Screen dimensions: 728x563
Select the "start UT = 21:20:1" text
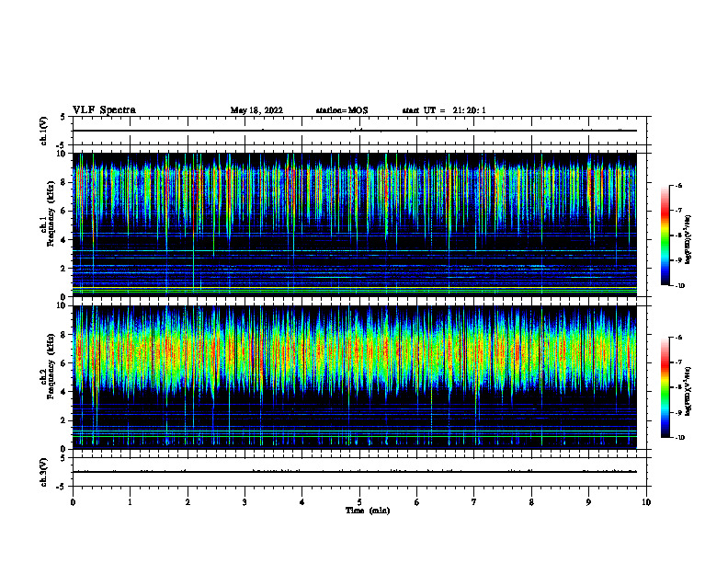tap(444, 110)
